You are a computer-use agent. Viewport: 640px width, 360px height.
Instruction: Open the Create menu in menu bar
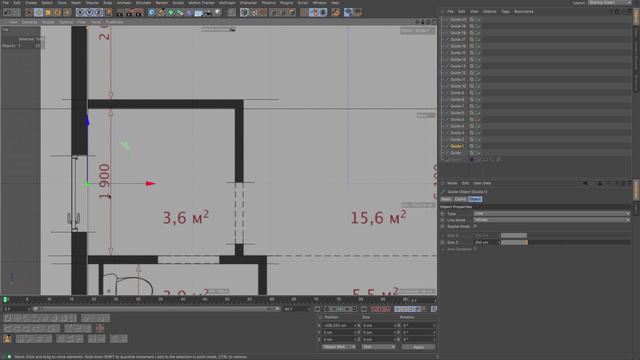tap(31, 2)
